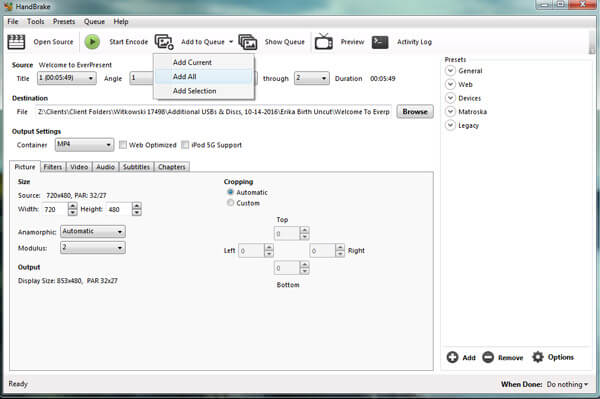Click the Activity Log terminal icon
Screen dimensions: 600x399
coord(380,42)
